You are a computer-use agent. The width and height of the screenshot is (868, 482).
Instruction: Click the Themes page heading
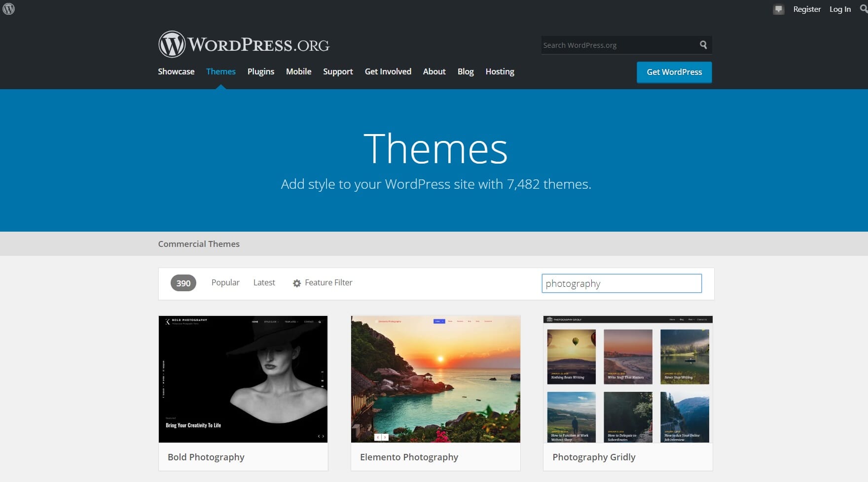point(435,148)
